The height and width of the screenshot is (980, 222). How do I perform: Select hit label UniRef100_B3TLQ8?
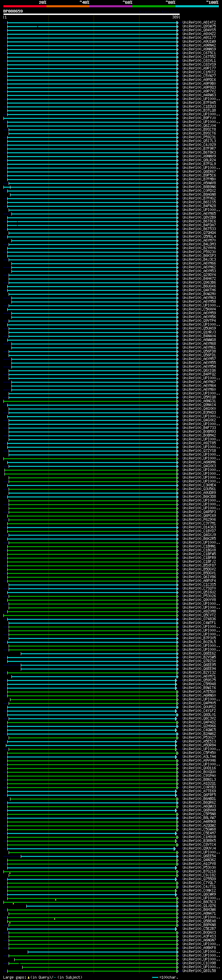pyautogui.click(x=199, y=110)
